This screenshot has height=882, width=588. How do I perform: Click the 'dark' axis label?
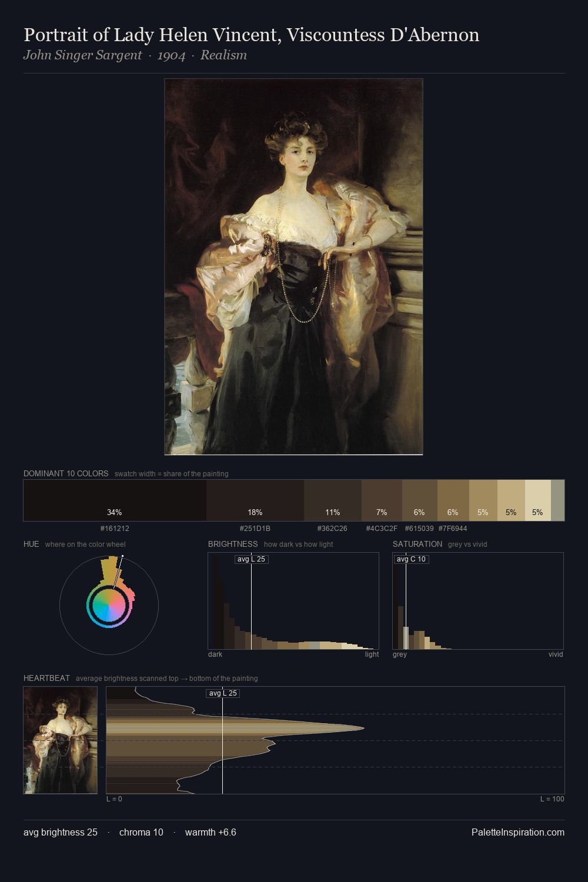pyautogui.click(x=215, y=654)
